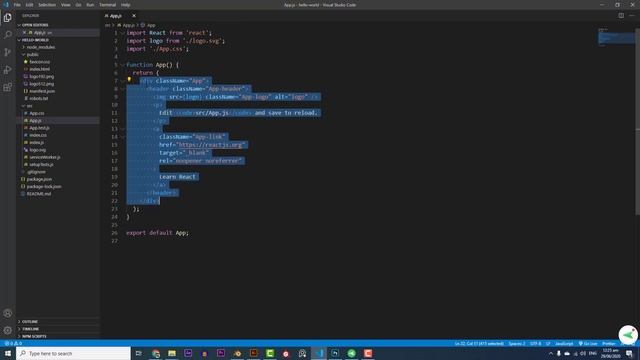Open the Accounts menu icon
640x360 pixels.
click(x=7, y=313)
